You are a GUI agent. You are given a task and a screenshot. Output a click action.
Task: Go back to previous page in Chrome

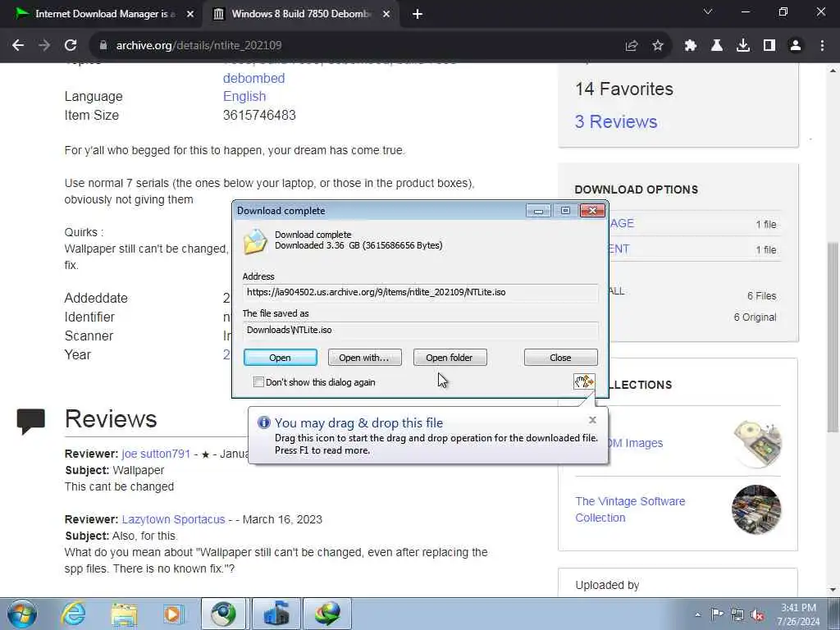18,46
